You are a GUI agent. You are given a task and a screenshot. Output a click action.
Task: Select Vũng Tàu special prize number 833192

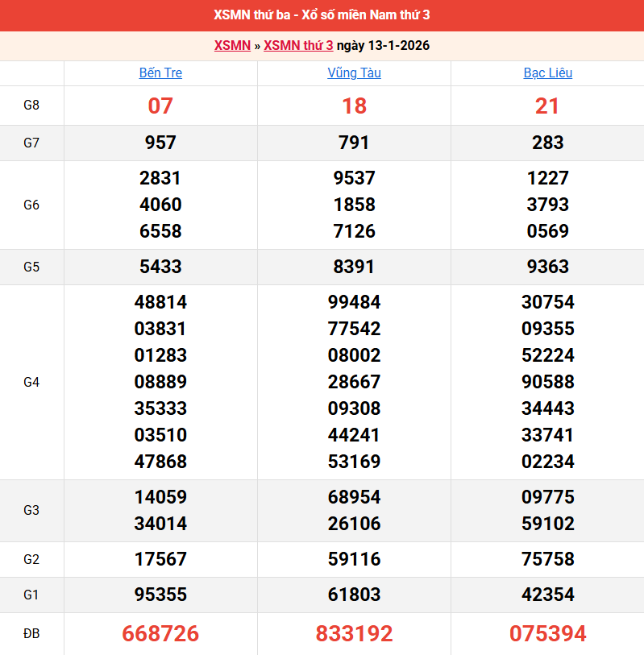pyautogui.click(x=354, y=634)
